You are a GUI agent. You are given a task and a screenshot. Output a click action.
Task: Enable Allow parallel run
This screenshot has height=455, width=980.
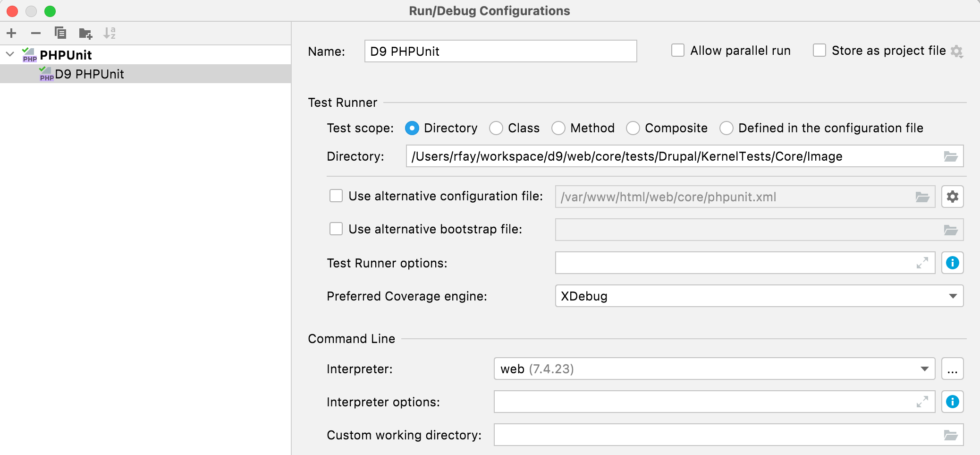tap(678, 50)
